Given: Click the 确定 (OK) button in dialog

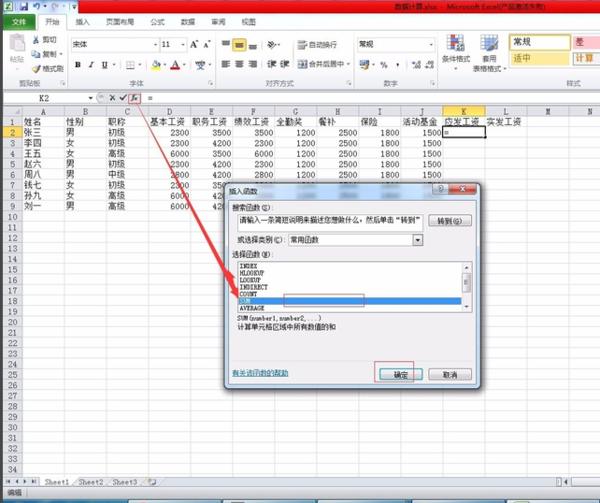Looking at the screenshot, I should [x=400, y=374].
